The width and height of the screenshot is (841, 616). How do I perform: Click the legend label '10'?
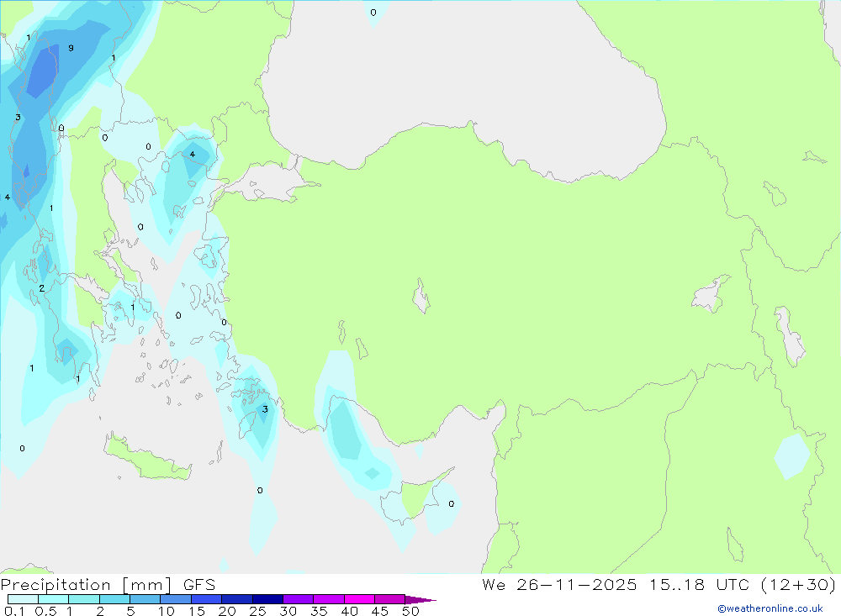tap(167, 611)
